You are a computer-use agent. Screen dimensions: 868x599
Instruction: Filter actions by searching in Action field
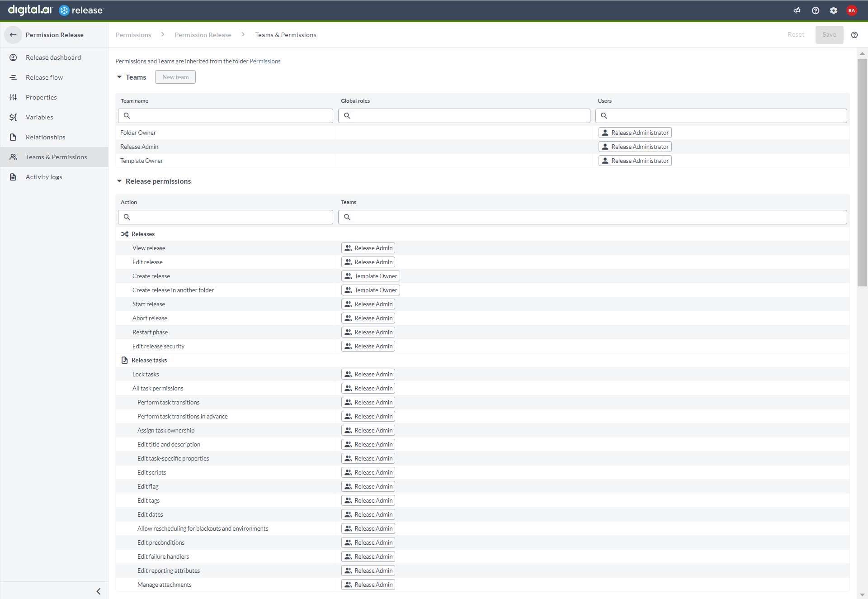[x=225, y=216]
